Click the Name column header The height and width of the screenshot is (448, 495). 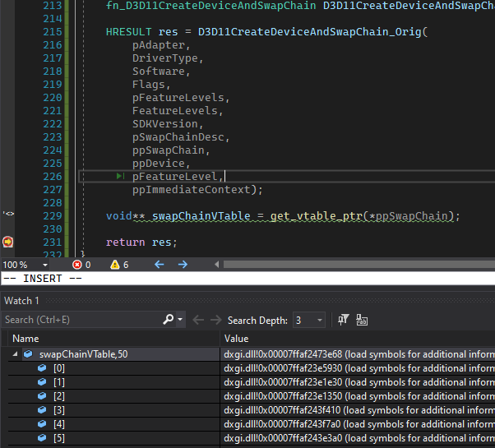(x=26, y=338)
